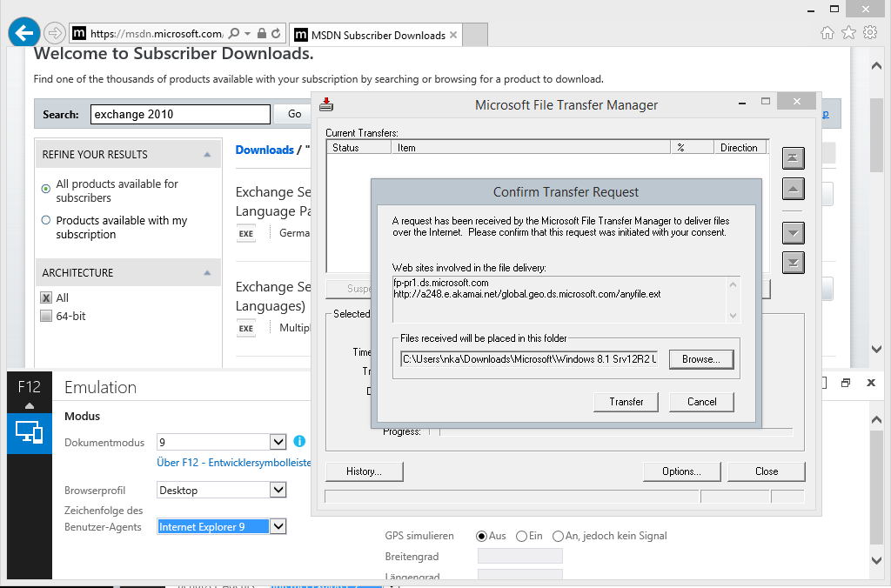The width and height of the screenshot is (891, 588).
Task: Close the MSDN Subscriber Downloads tab
Action: point(452,35)
